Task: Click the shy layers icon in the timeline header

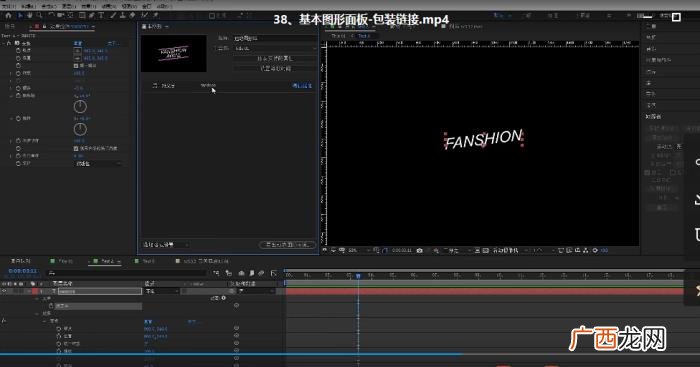Action: (x=241, y=273)
